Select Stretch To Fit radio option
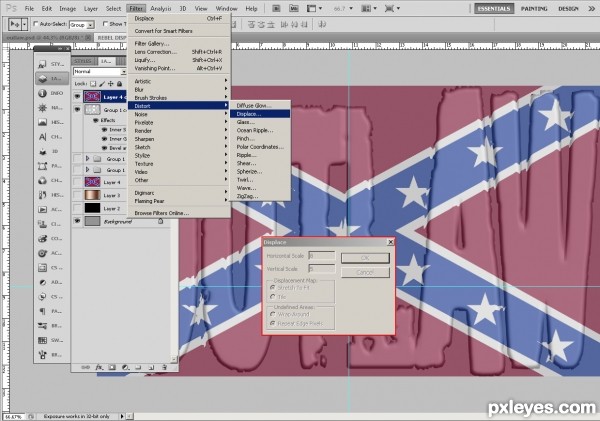The image size is (600, 421). click(x=272, y=287)
